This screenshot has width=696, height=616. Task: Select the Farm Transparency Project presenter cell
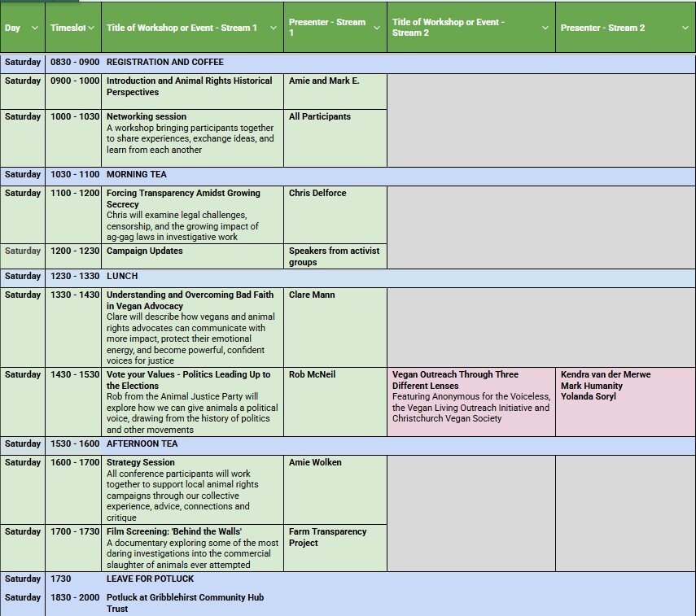pyautogui.click(x=335, y=548)
